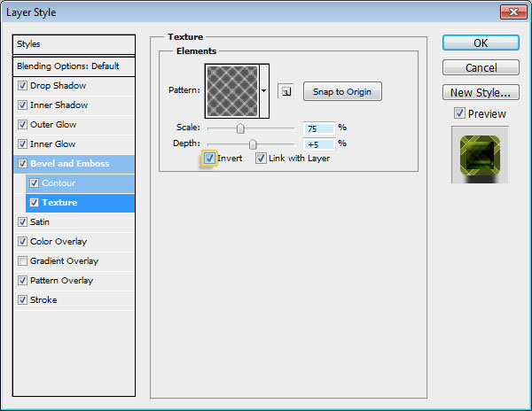Screen dimensions: 532x411
Task: Click the pattern swatch thumbnail
Action: (x=232, y=90)
